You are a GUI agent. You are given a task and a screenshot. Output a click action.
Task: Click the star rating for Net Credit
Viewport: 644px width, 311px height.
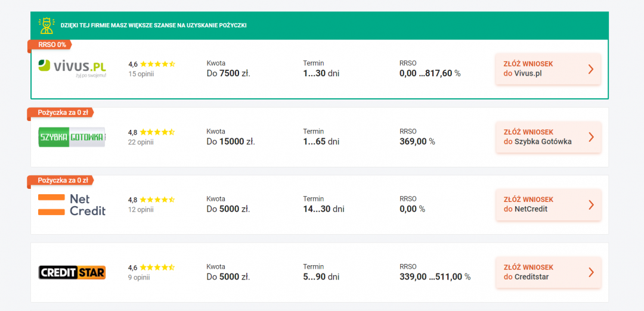157,200
